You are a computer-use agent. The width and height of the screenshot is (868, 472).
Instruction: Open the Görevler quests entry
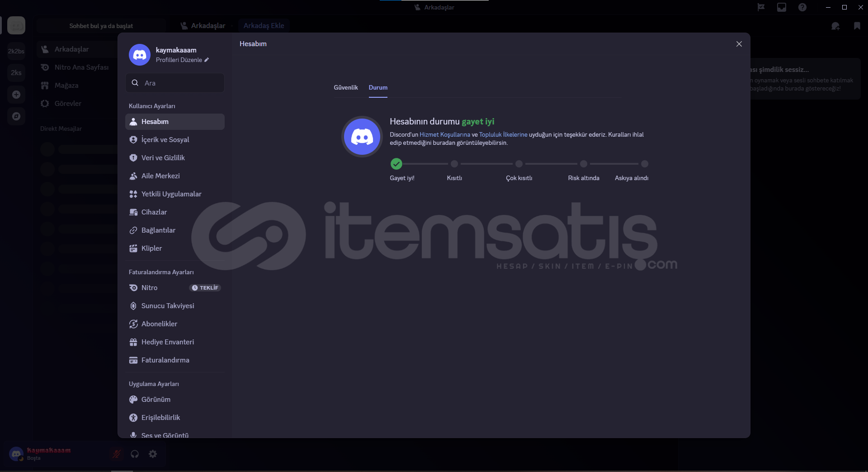pos(77,104)
